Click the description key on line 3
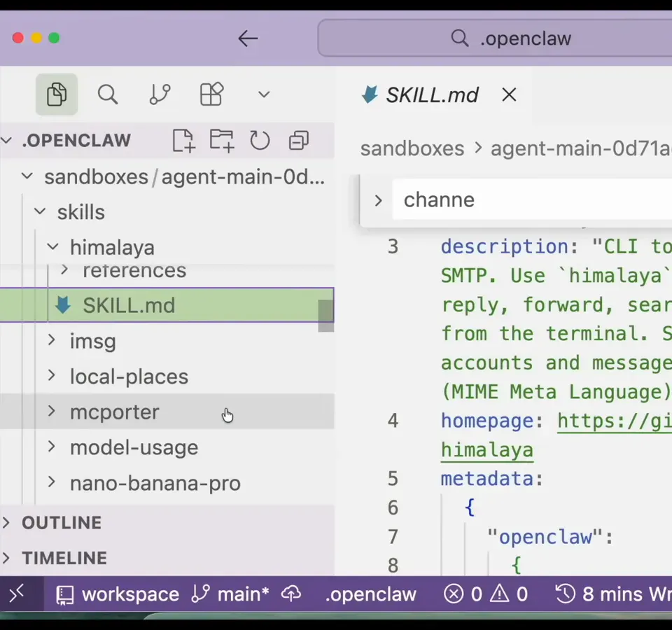 [x=505, y=247]
